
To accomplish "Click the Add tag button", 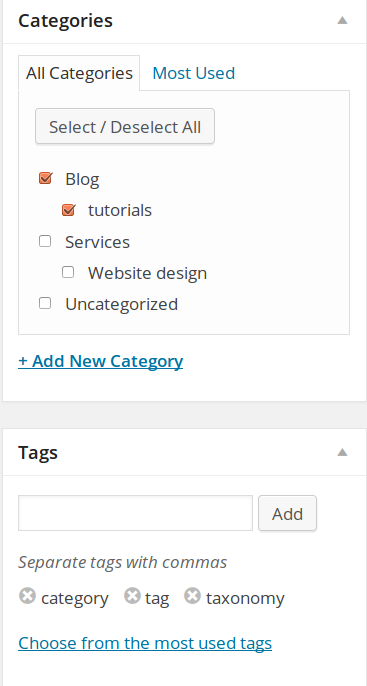I will (x=287, y=513).
